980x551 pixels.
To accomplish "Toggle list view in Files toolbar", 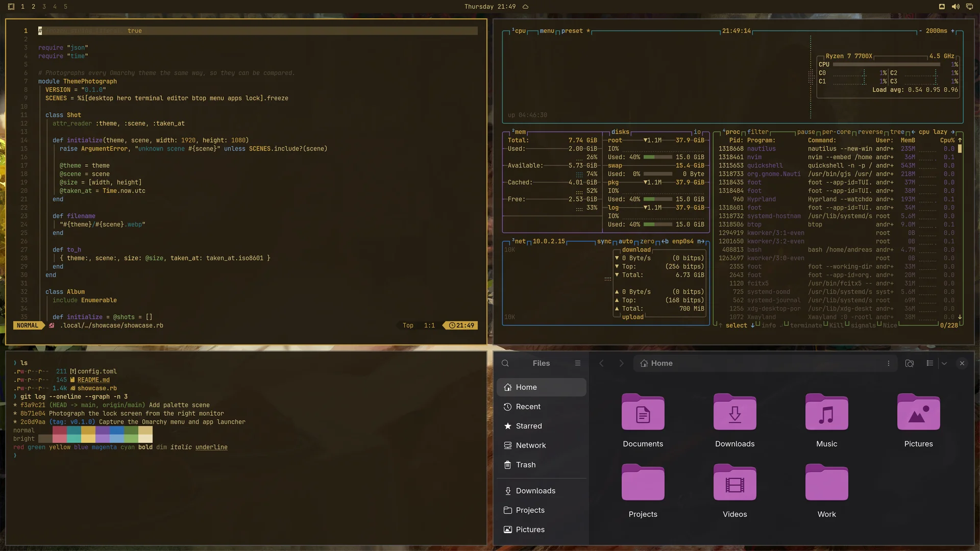I will tap(930, 363).
